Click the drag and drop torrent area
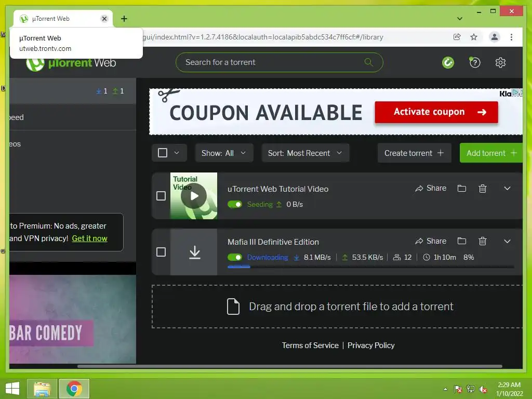Viewport: 532px width, 399px height. 337,307
